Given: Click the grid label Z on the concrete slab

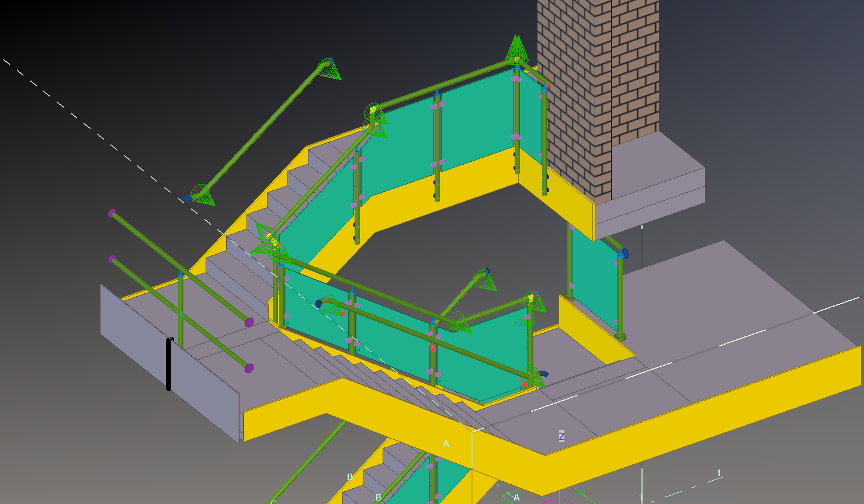Looking at the screenshot, I should point(561,436).
